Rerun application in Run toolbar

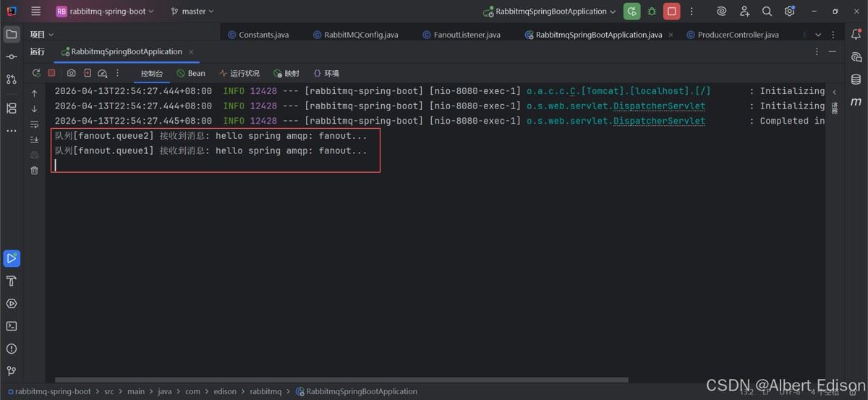click(36, 73)
